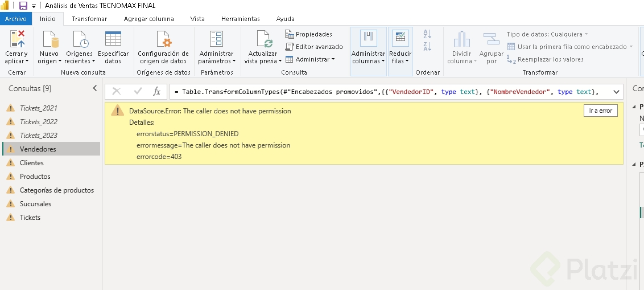Click the Especificar datos icon
Image resolution: width=644 pixels, height=290 pixels.
pos(113,39)
